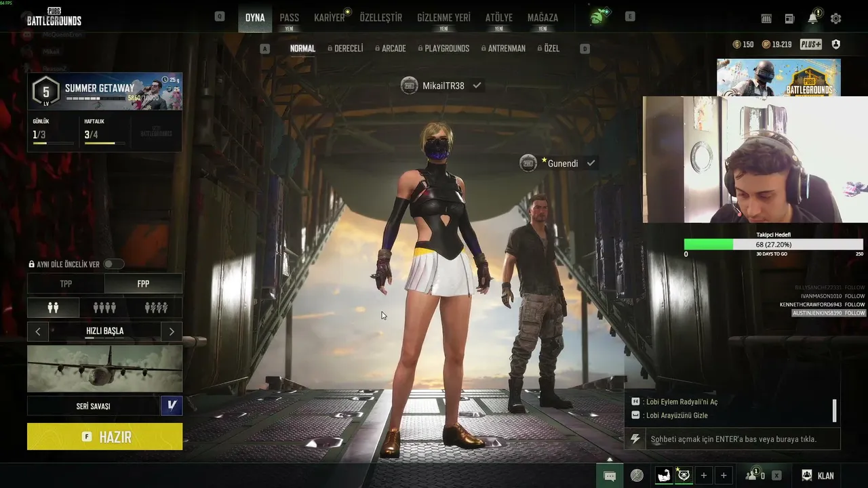This screenshot has width=868, height=488.
Task: Open the settings gear
Action: [x=836, y=19]
